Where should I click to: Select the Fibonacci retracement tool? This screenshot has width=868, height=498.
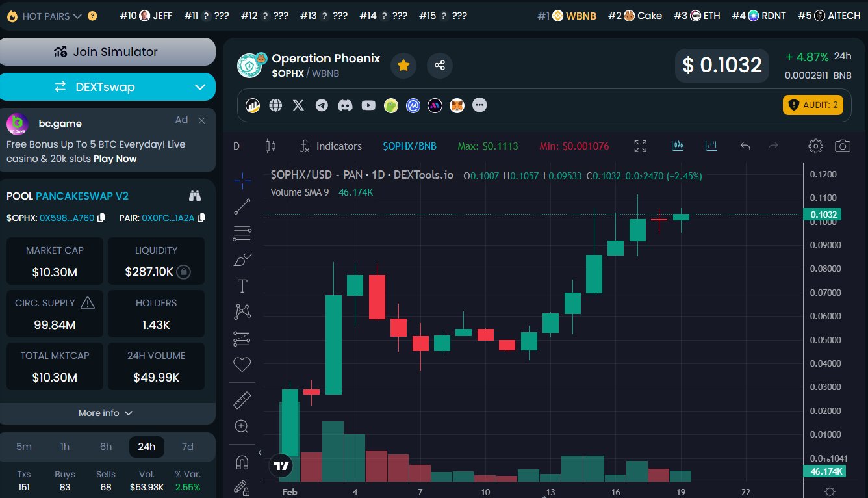pos(242,233)
